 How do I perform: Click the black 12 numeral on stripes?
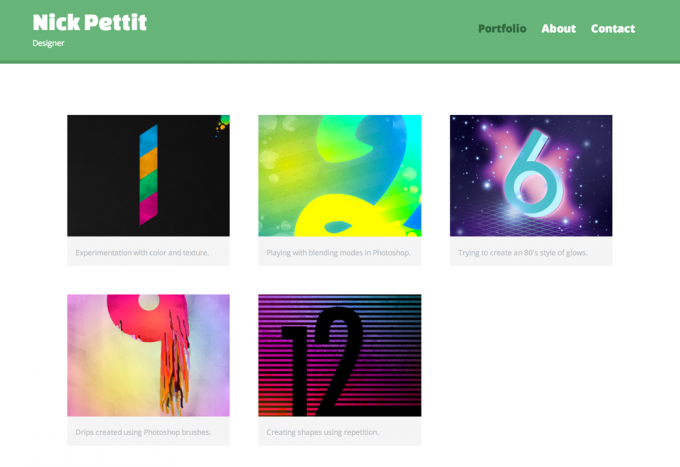323,362
